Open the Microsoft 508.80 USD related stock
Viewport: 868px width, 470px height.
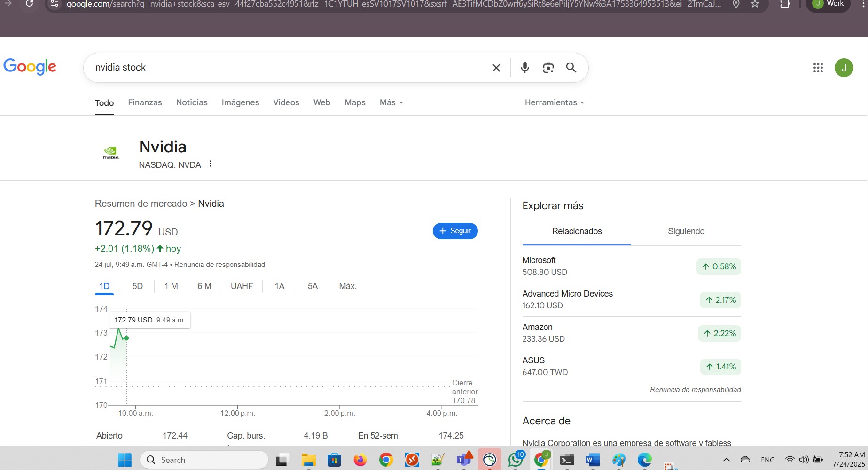[632, 266]
